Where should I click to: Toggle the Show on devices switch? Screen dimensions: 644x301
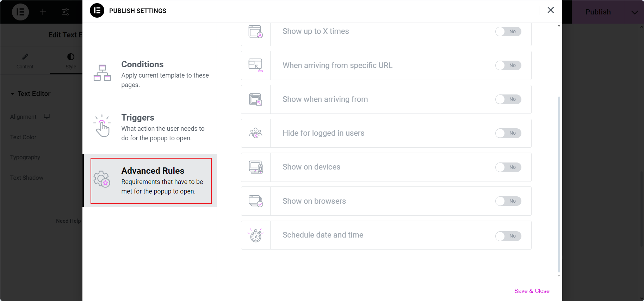coord(508,167)
